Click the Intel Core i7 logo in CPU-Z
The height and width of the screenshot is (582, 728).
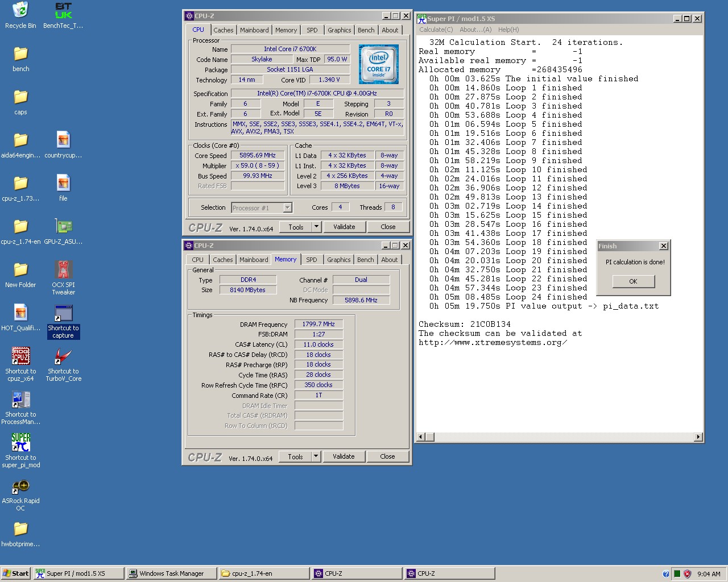(x=379, y=64)
